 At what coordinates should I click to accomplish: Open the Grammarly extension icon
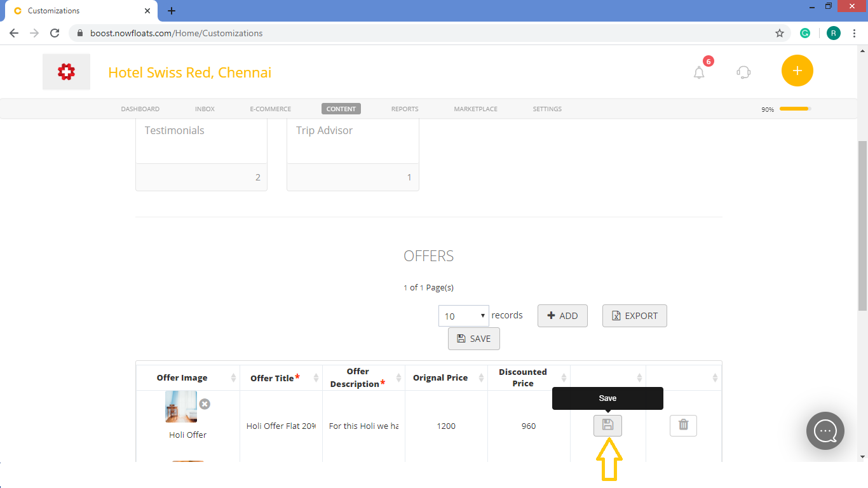point(805,33)
